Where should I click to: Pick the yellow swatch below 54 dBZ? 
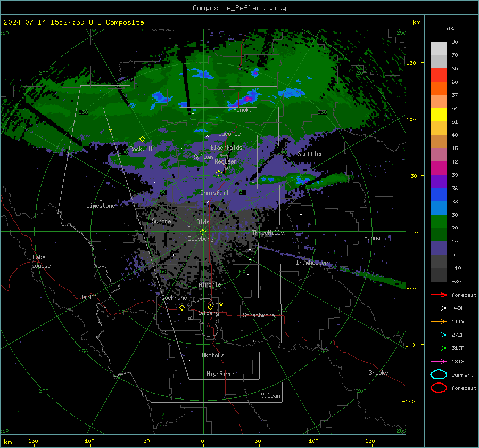[x=439, y=115]
